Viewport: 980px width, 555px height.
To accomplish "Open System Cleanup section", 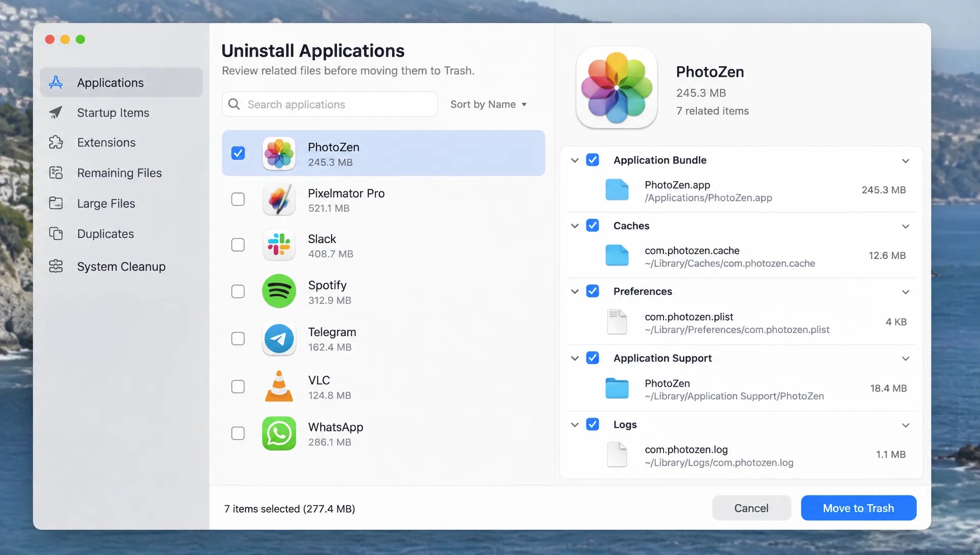I will (121, 266).
